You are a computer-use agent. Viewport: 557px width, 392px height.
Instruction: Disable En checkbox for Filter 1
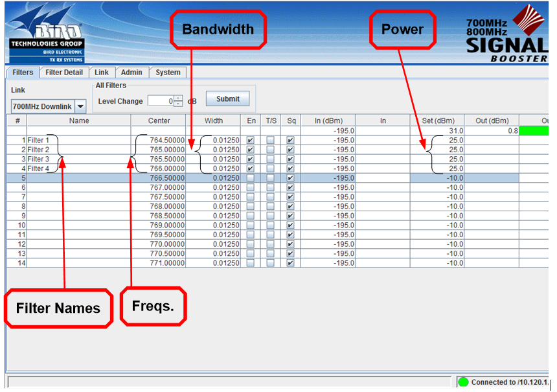pos(251,140)
